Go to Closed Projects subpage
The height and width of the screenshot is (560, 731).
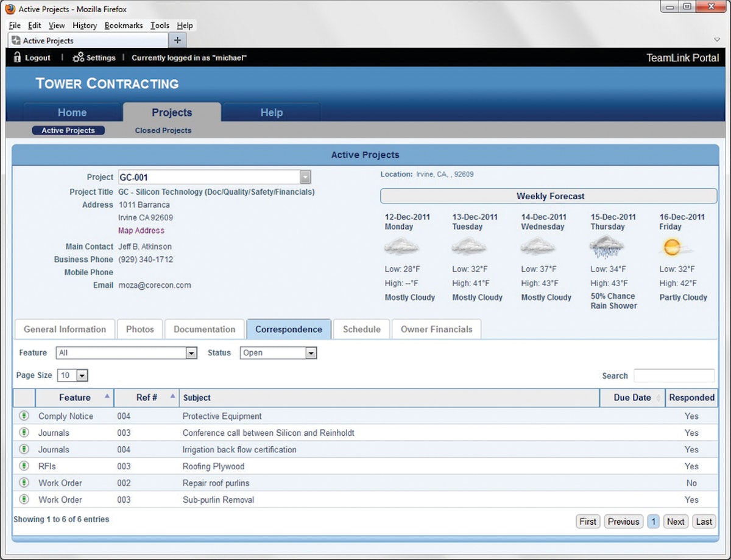(x=163, y=130)
